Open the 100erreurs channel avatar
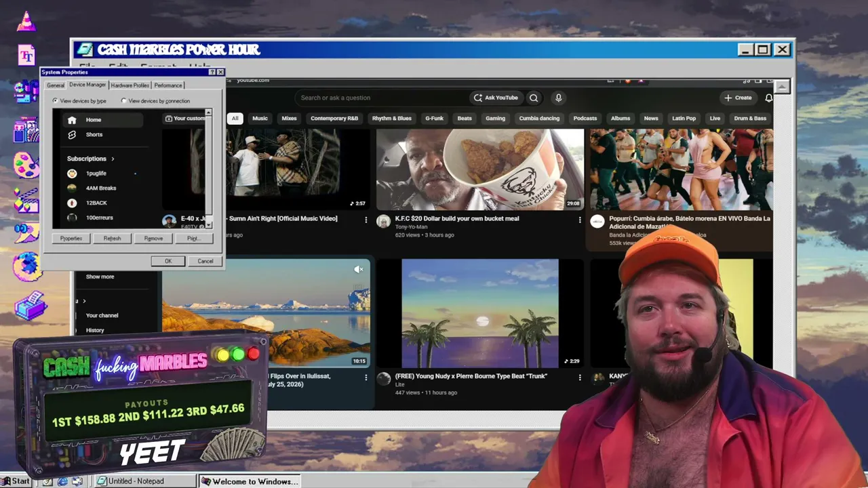868x488 pixels. click(x=72, y=218)
